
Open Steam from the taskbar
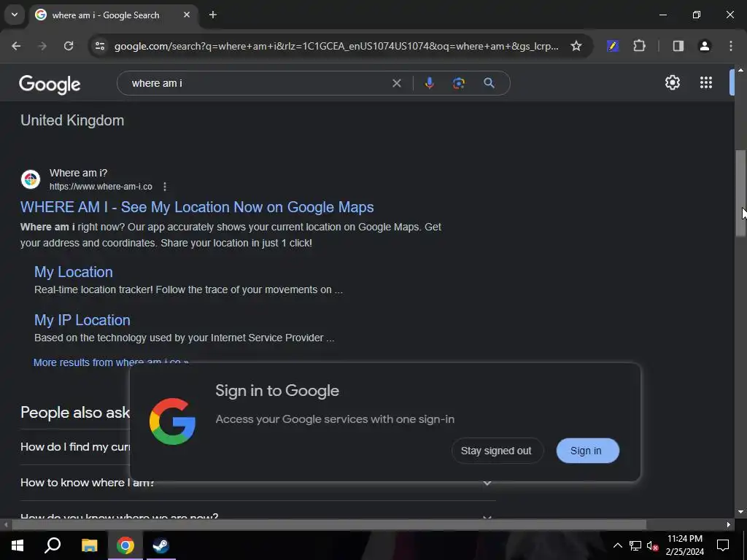coord(160,545)
